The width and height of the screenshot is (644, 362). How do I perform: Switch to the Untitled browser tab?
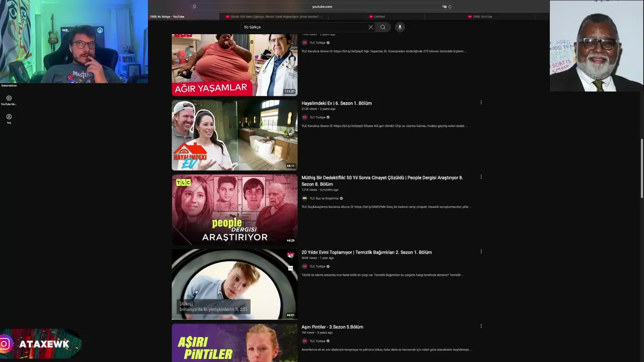[377, 17]
